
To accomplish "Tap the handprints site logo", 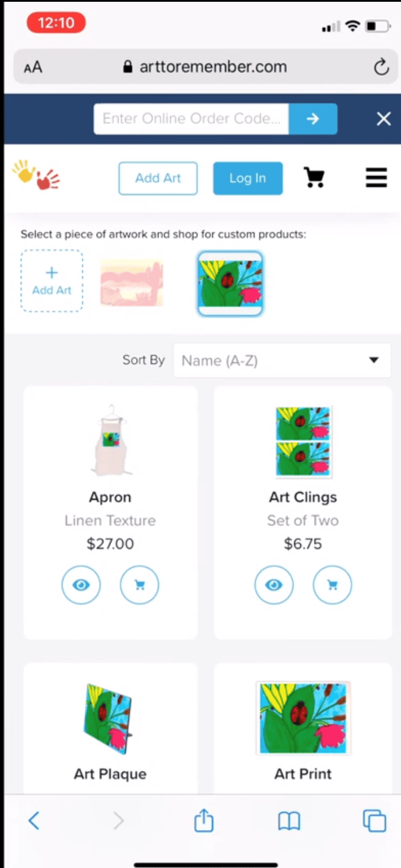I will [x=36, y=174].
